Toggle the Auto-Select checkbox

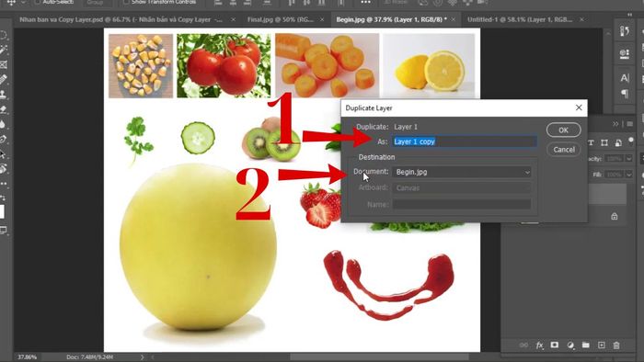(37, 2)
